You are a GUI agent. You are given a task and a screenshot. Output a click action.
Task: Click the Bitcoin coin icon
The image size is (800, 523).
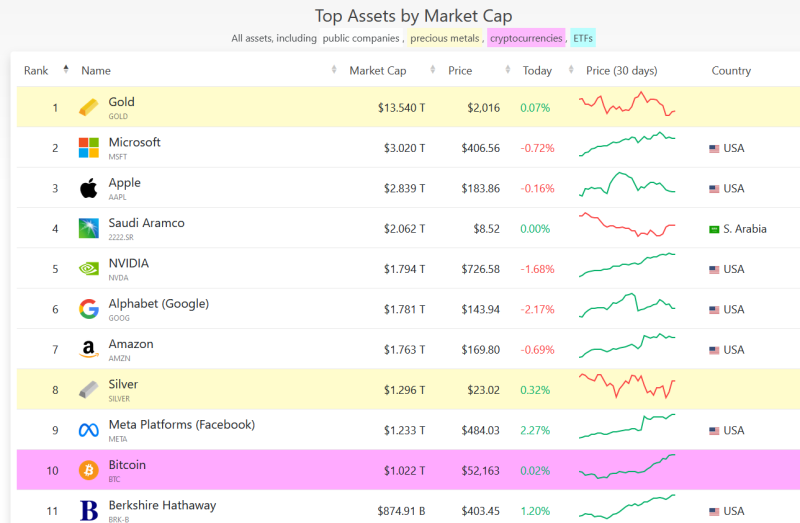click(88, 470)
